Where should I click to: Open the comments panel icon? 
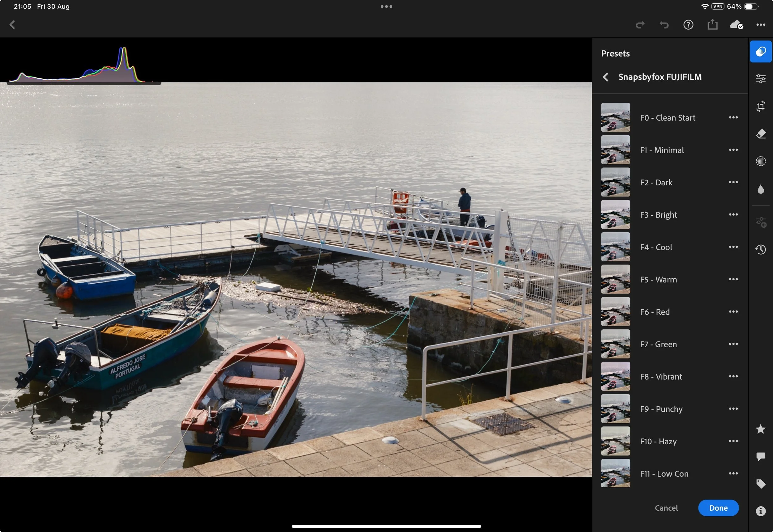click(x=760, y=456)
